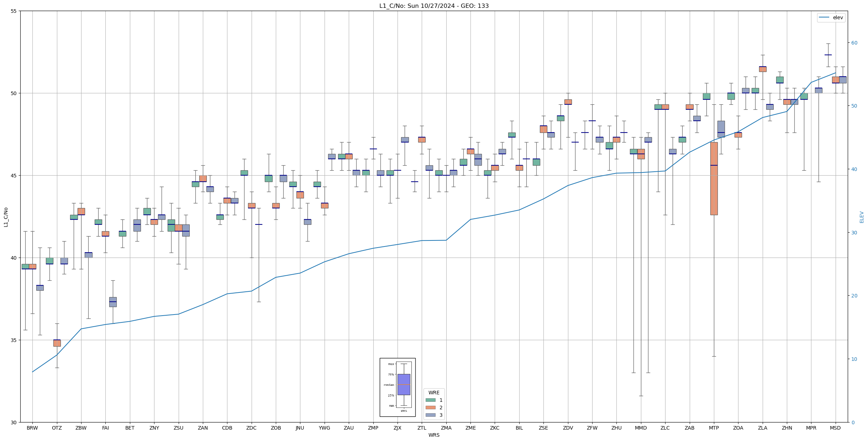The height and width of the screenshot is (441, 868).
Task: Click the ZME station label
Action: tap(470, 428)
